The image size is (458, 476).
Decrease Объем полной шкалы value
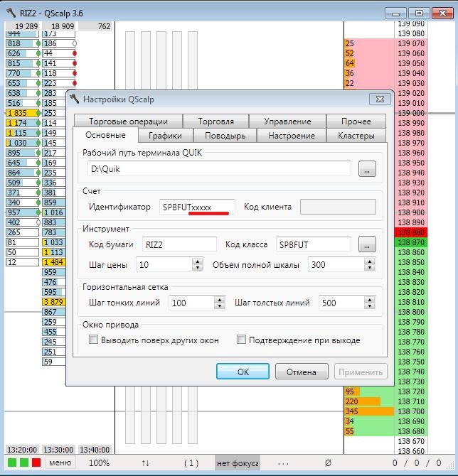370,268
